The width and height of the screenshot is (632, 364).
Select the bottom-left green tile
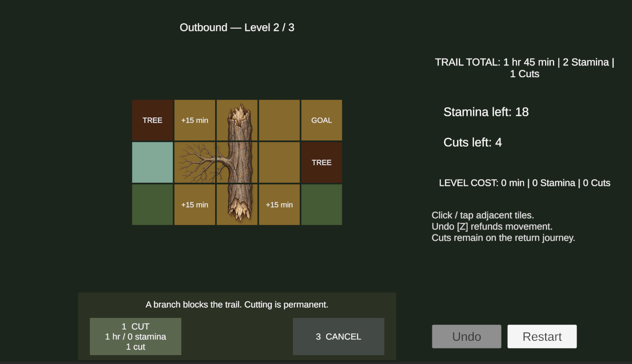tap(152, 205)
